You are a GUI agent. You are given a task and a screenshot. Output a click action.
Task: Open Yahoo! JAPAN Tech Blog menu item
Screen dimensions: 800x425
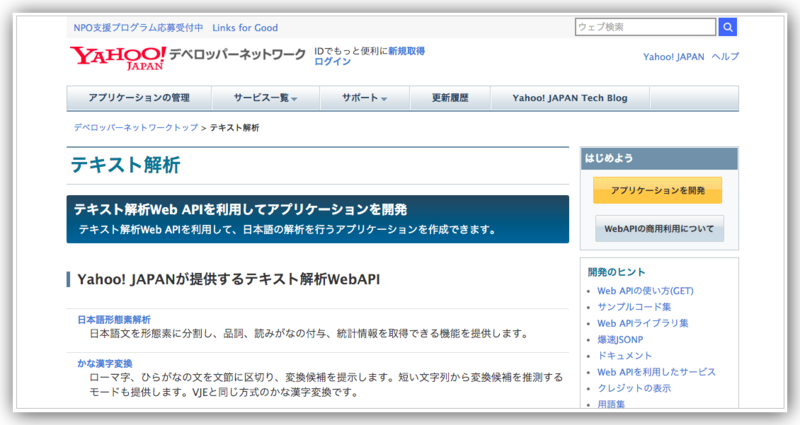(x=570, y=98)
